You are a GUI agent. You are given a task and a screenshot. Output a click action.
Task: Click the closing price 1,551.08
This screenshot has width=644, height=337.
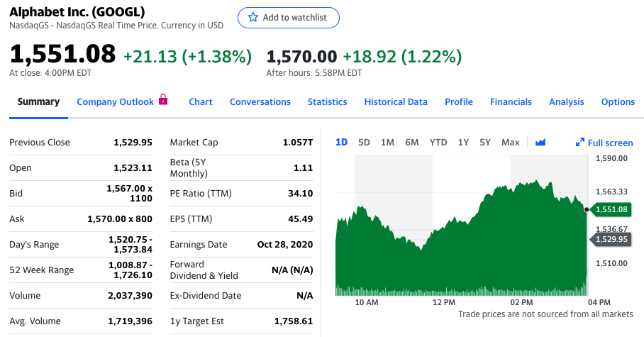pyautogui.click(x=62, y=54)
